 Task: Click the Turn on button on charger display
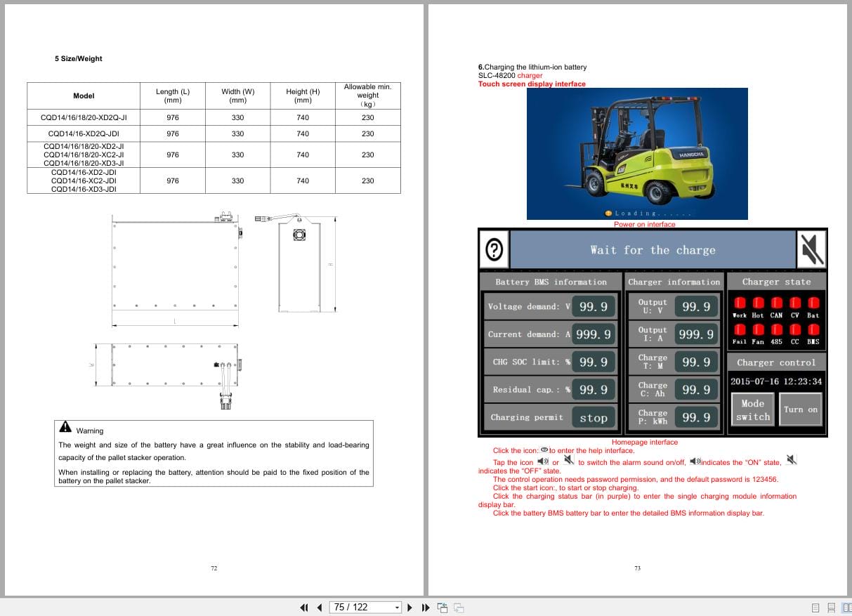tap(800, 408)
